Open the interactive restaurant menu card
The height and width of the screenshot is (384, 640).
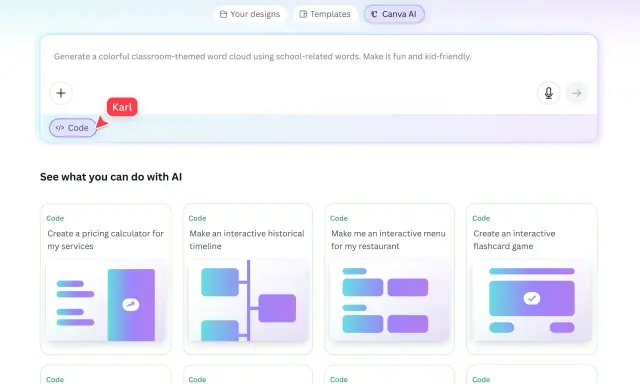pyautogui.click(x=389, y=279)
